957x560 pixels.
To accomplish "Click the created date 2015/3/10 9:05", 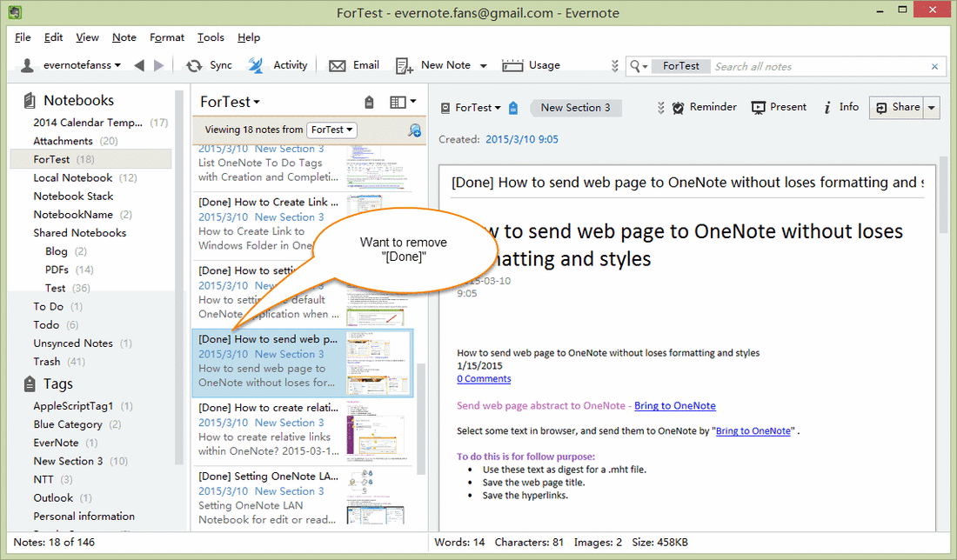I will (522, 139).
